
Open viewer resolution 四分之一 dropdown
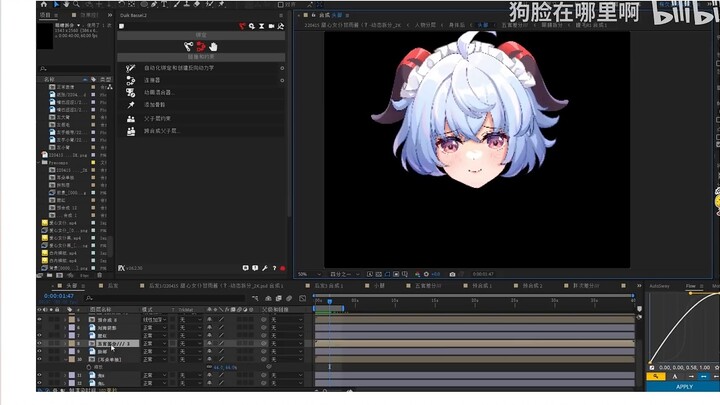[x=345, y=274]
